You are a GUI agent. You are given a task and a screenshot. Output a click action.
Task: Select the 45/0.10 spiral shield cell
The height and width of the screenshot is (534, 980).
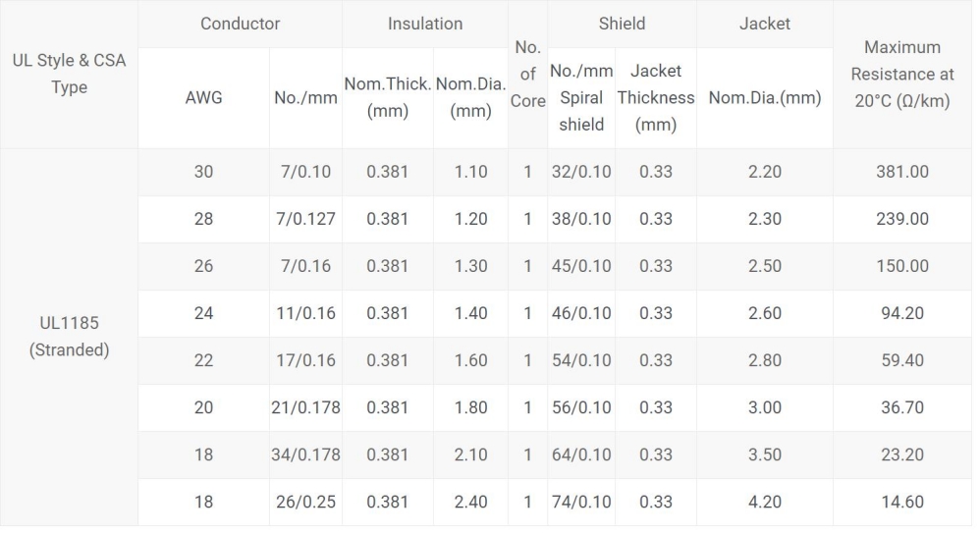(x=580, y=266)
